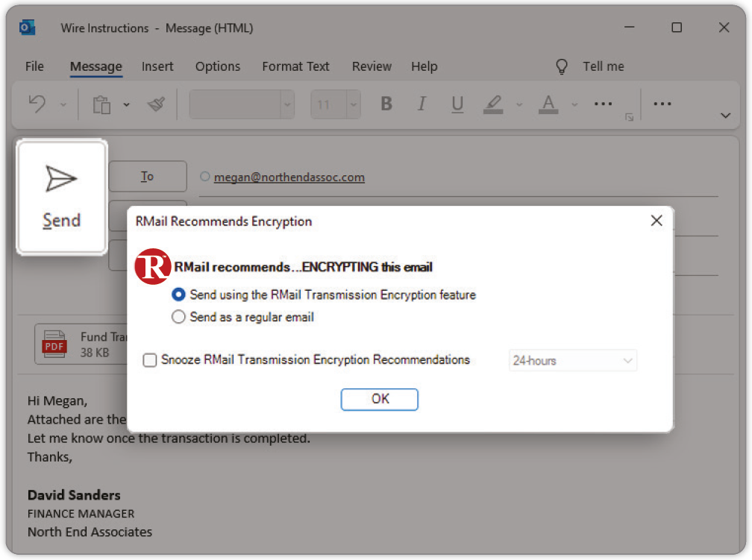Open the font name dropdown
The width and height of the screenshot is (752, 560).
287,104
